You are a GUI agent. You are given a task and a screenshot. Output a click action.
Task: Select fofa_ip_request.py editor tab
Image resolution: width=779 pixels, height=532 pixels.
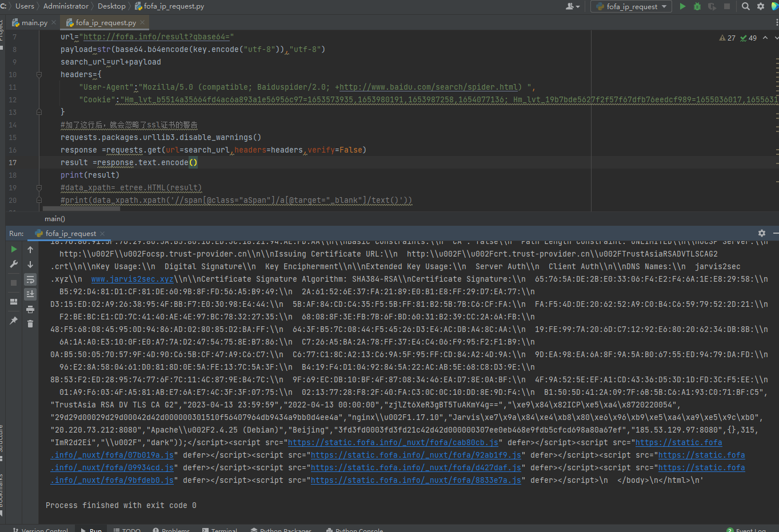pyautogui.click(x=105, y=22)
